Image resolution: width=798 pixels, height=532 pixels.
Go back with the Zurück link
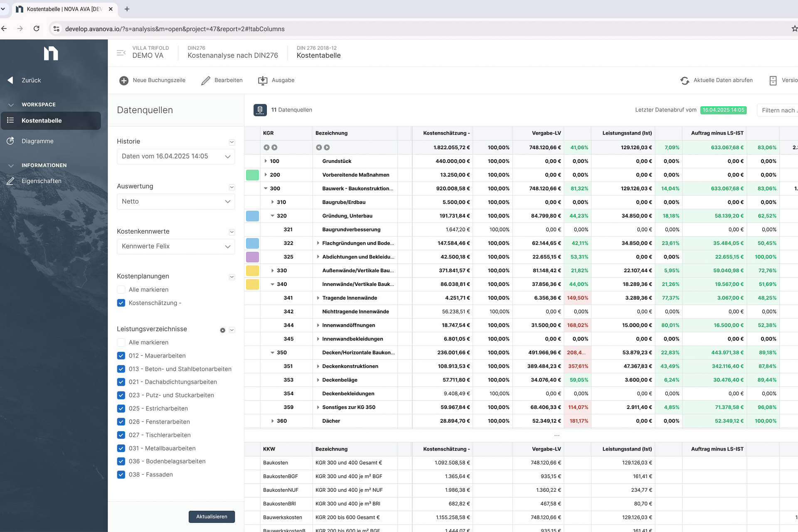coord(31,80)
